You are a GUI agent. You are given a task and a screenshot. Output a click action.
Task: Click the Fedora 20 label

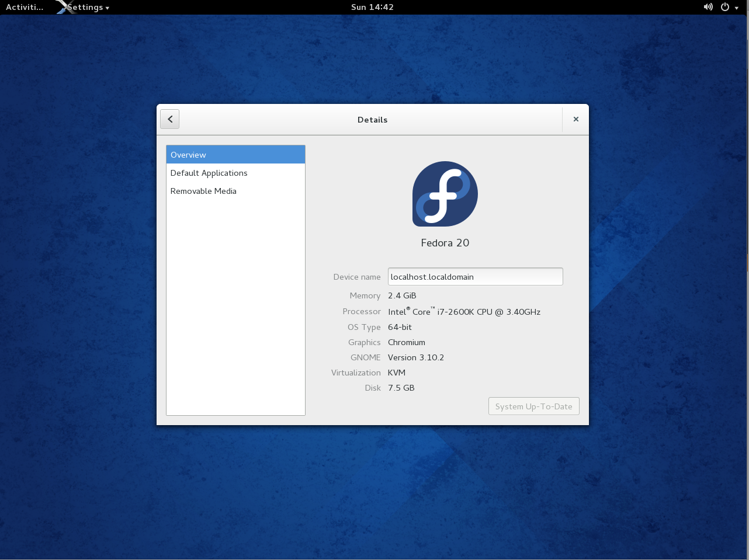click(x=445, y=243)
